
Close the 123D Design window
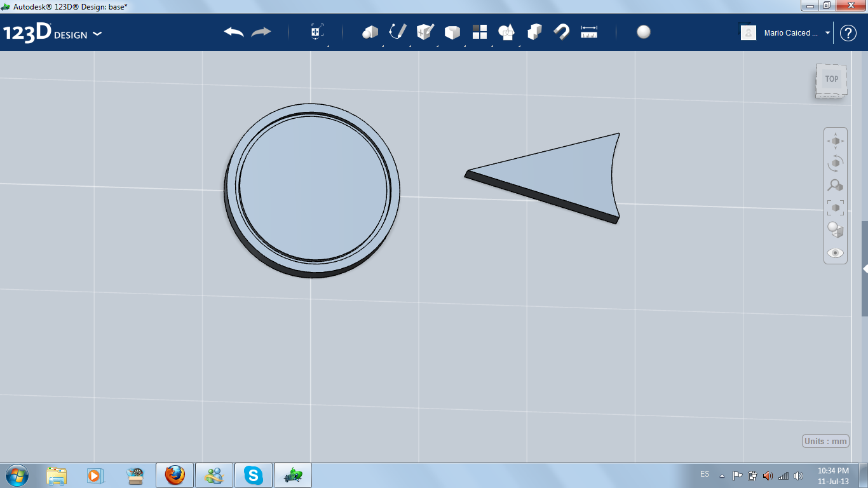pos(850,6)
